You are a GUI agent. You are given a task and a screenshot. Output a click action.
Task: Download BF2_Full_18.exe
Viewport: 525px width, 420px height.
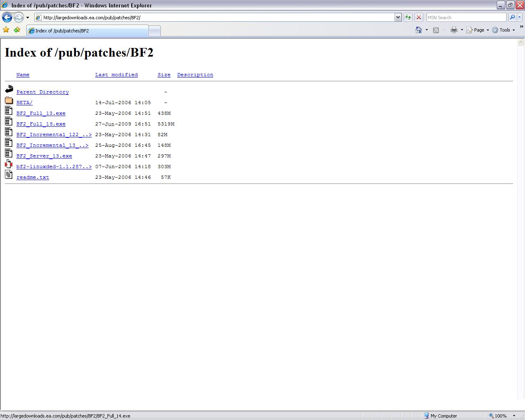41,124
